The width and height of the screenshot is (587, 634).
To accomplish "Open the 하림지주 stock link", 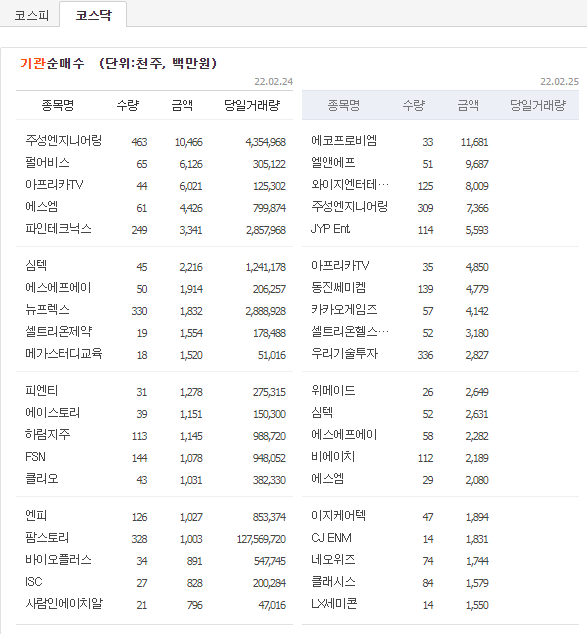I will 48,435.
